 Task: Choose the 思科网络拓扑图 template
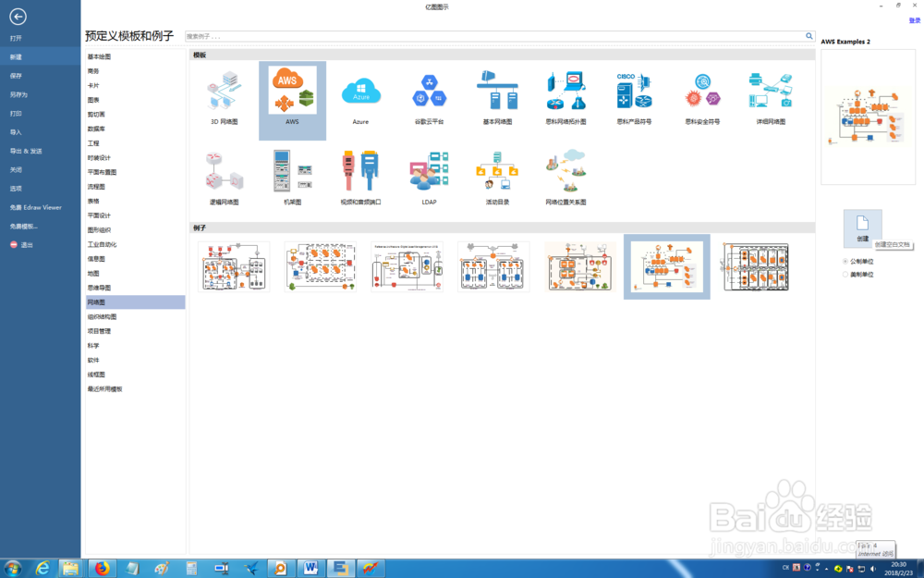point(565,98)
